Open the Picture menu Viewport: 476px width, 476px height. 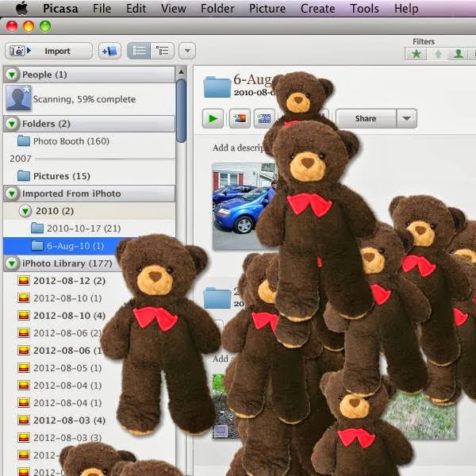[267, 9]
